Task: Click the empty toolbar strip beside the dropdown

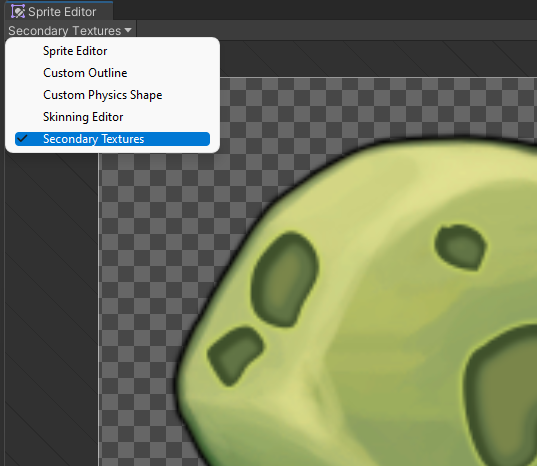Action: point(336,30)
